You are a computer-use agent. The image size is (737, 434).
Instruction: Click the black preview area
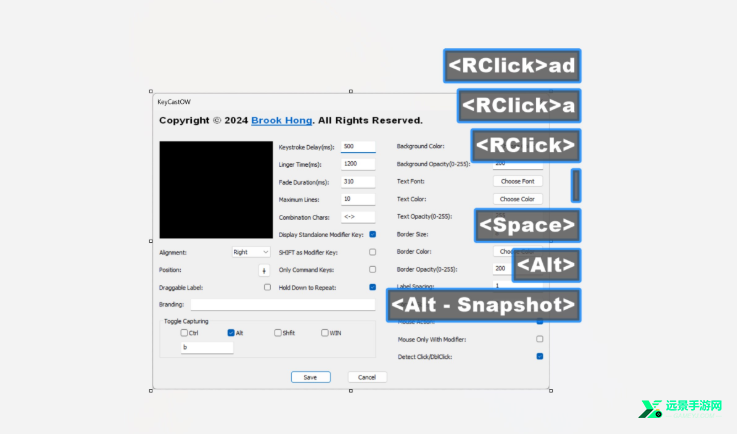pyautogui.click(x=216, y=189)
